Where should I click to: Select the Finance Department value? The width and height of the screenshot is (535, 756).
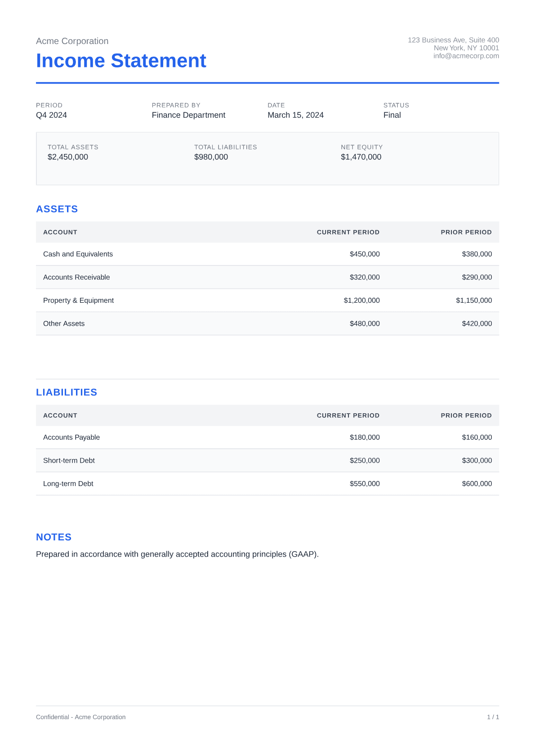point(188,115)
